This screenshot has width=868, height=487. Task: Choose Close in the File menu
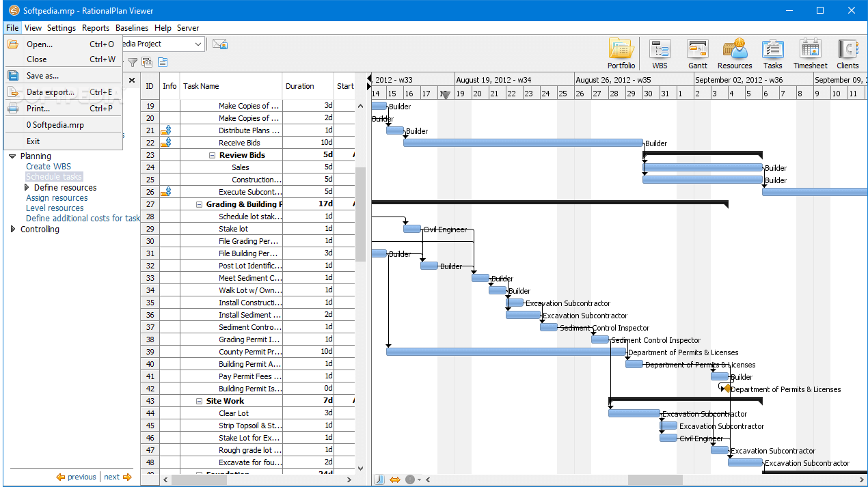[64, 59]
